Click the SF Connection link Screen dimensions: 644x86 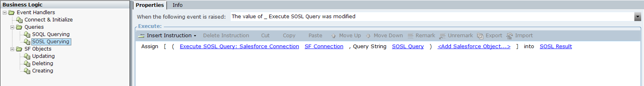click(x=324, y=47)
